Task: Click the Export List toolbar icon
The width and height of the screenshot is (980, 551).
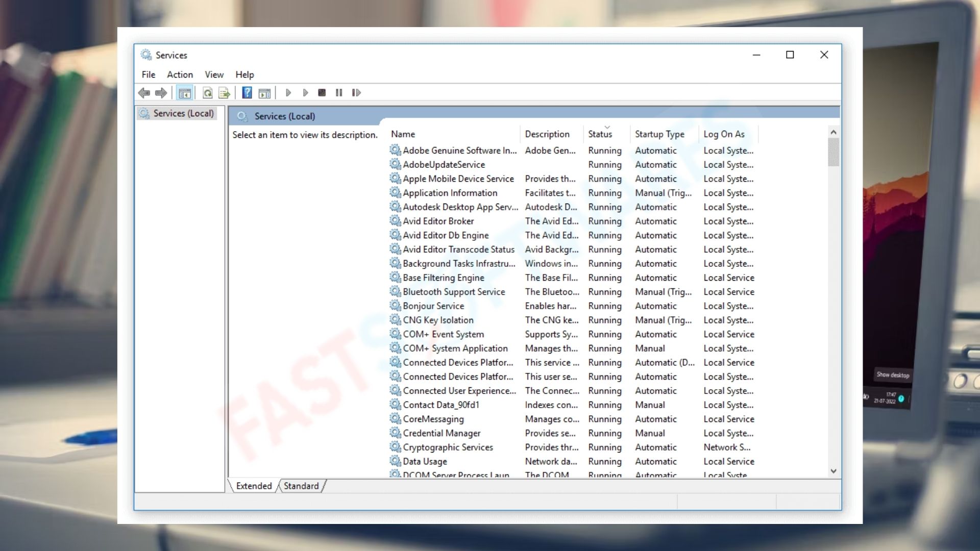Action: coord(224,93)
